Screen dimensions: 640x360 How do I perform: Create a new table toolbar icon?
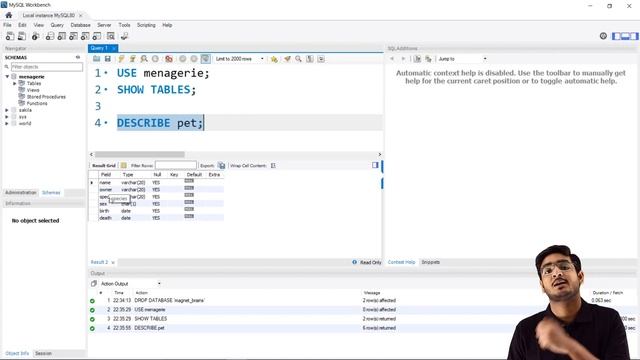tap(62, 36)
